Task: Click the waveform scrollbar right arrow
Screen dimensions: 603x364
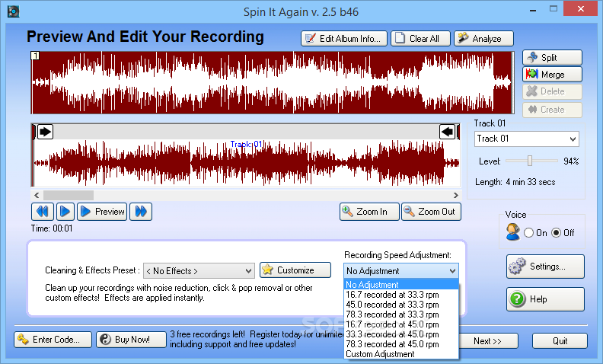Action: [x=456, y=195]
